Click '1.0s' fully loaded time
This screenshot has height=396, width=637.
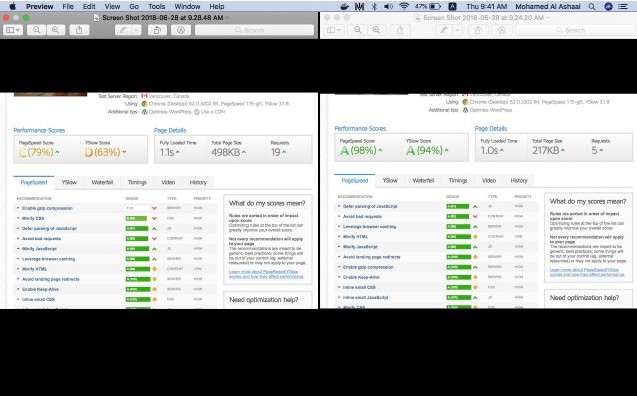(x=489, y=151)
